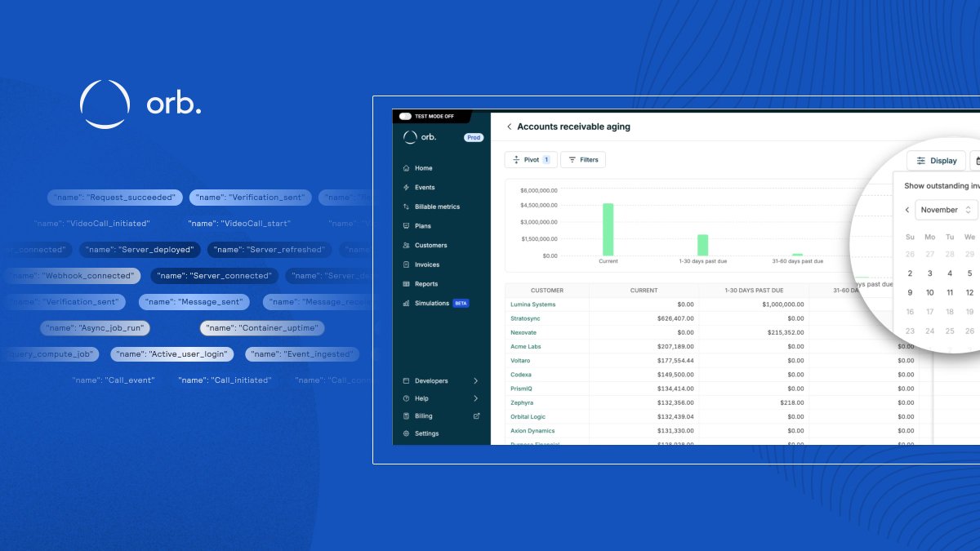The width and height of the screenshot is (980, 551).
Task: Click the calendar icon button beside Display
Action: 976,161
